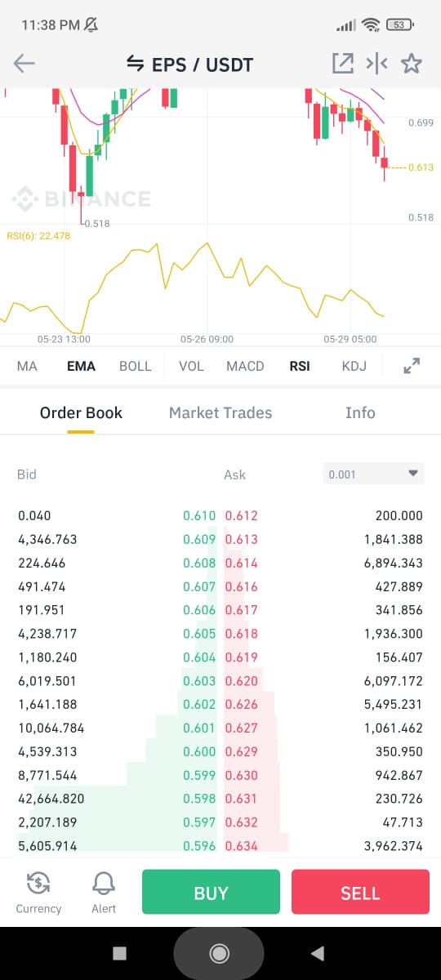Tap the split-view compare icon

tap(376, 64)
